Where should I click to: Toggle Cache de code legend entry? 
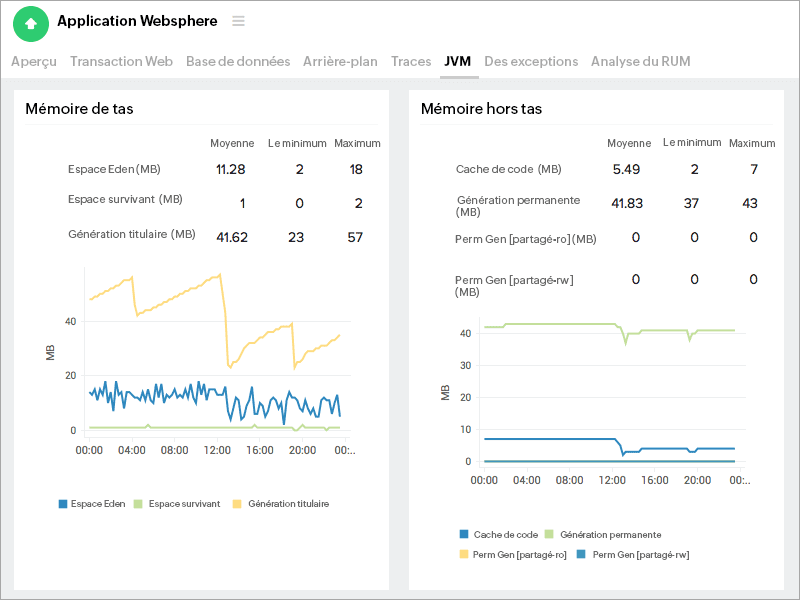coord(498,535)
